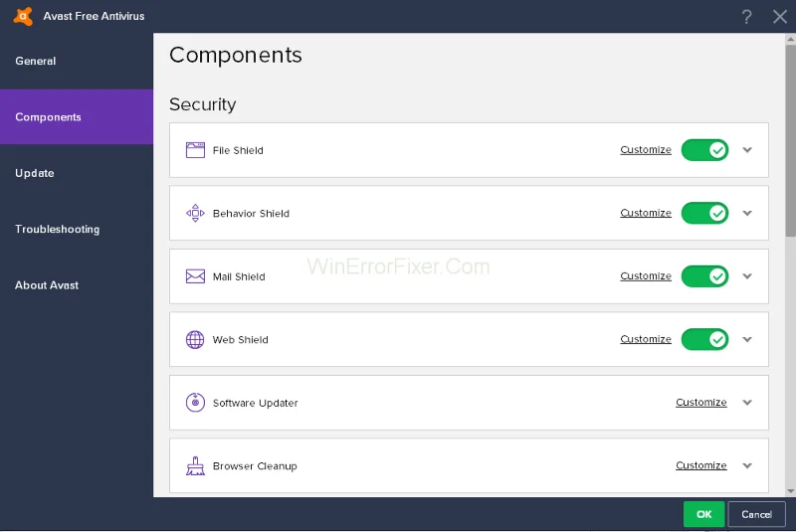796x532 pixels.
Task: Click the Mail Shield envelope icon
Action: [195, 276]
